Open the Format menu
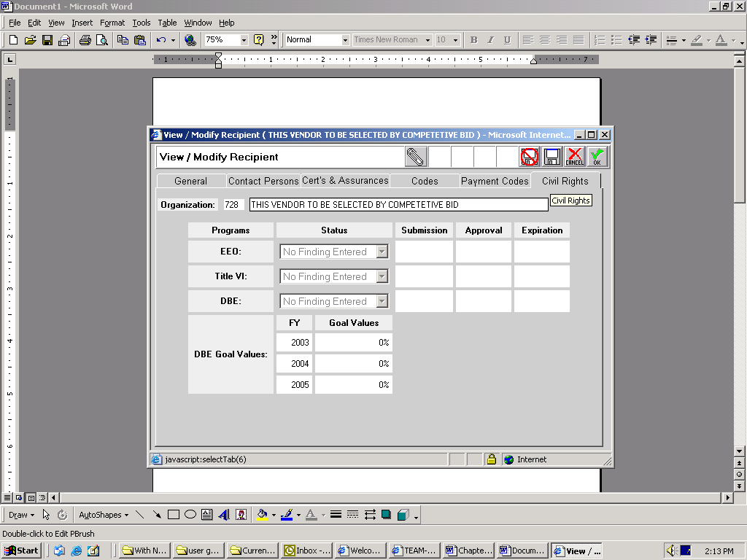Screen dimensions: 747x560 112,23
